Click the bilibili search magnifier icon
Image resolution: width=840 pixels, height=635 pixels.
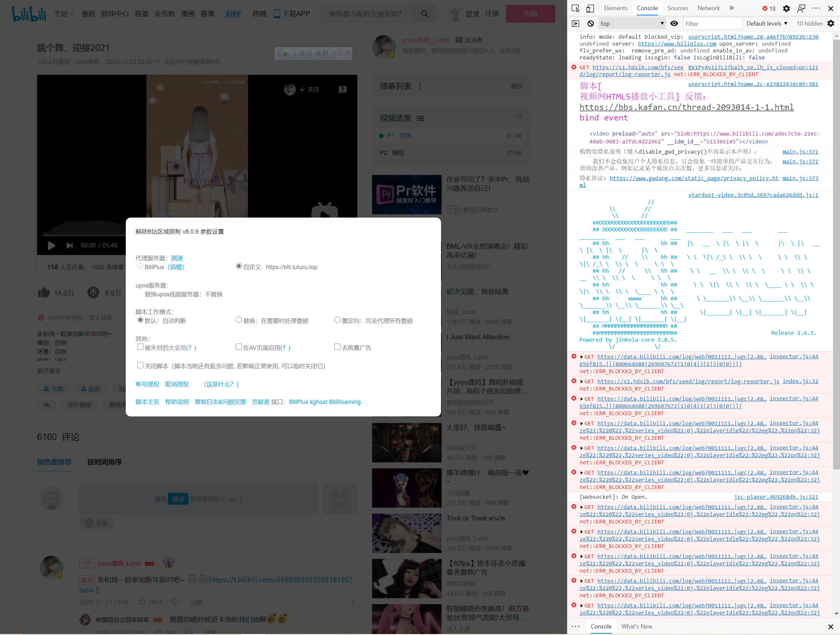pyautogui.click(x=425, y=14)
